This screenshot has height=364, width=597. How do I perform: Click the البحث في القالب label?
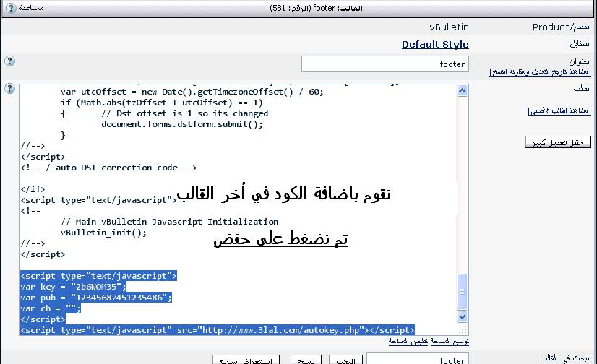point(565,357)
